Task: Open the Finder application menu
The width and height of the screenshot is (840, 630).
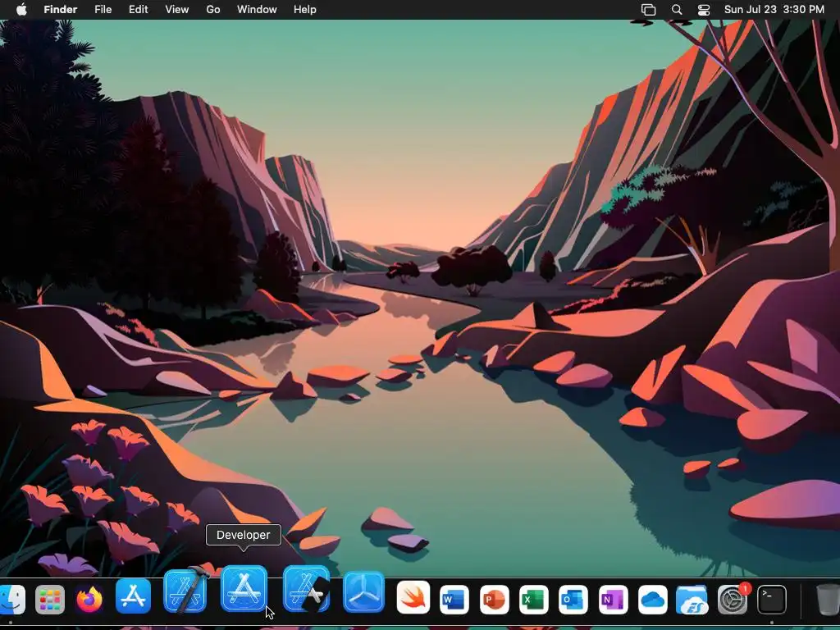Action: pos(60,10)
